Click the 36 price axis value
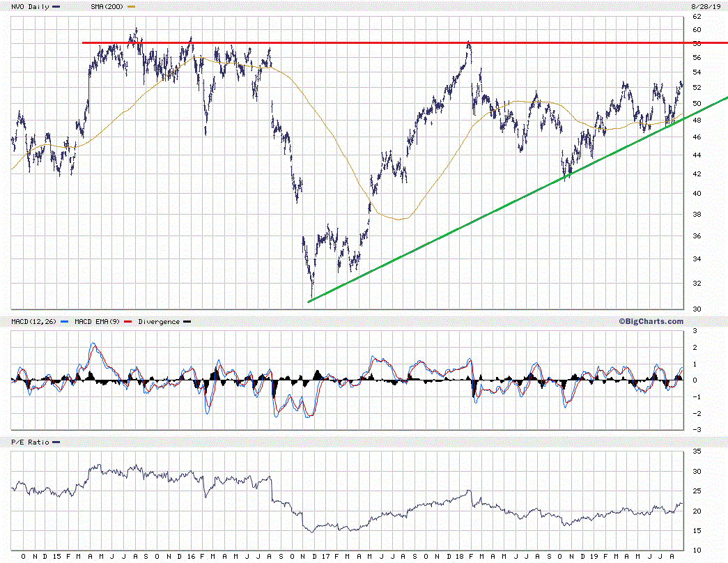Image resolution: width=728 pixels, height=563 pixels. coord(697,236)
